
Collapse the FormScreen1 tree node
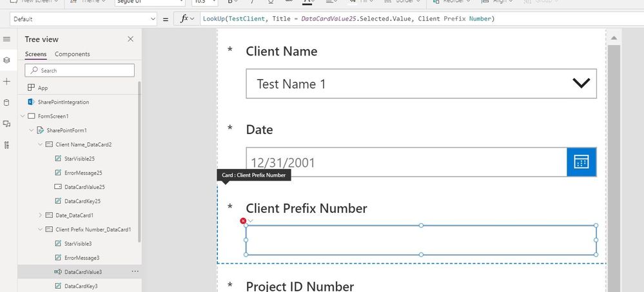coord(23,116)
